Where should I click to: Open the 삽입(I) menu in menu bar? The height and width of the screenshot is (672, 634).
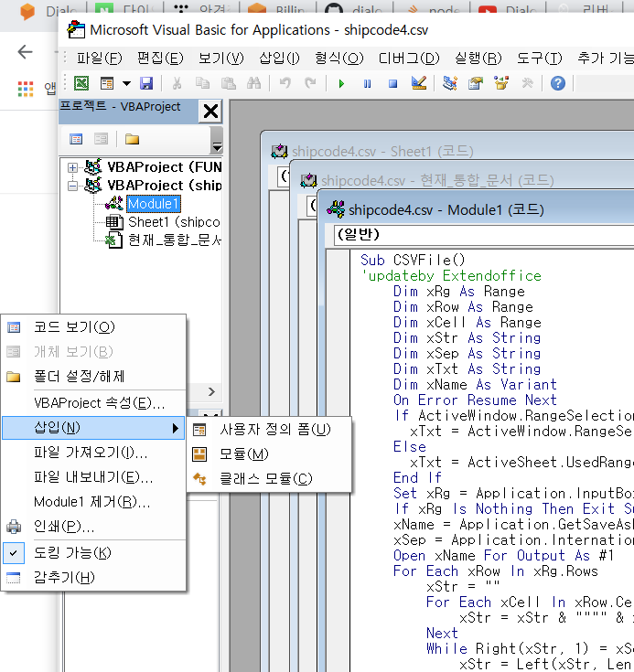pos(279,58)
